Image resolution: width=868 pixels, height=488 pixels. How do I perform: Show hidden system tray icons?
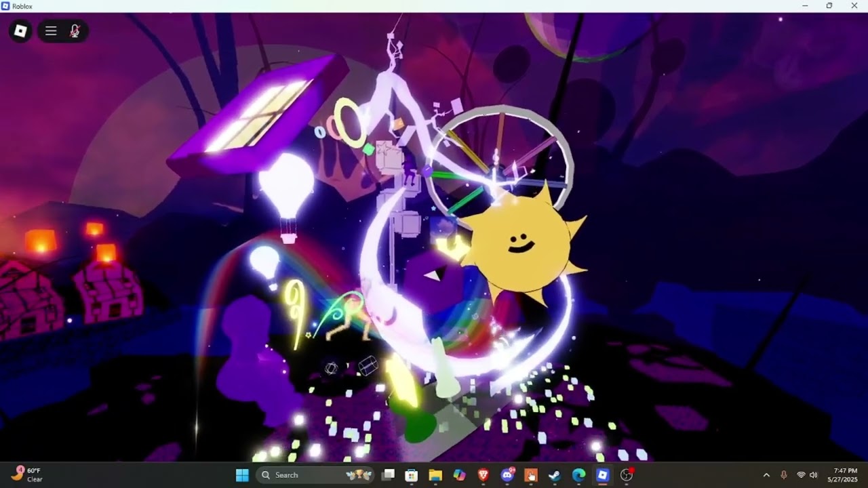point(766,475)
